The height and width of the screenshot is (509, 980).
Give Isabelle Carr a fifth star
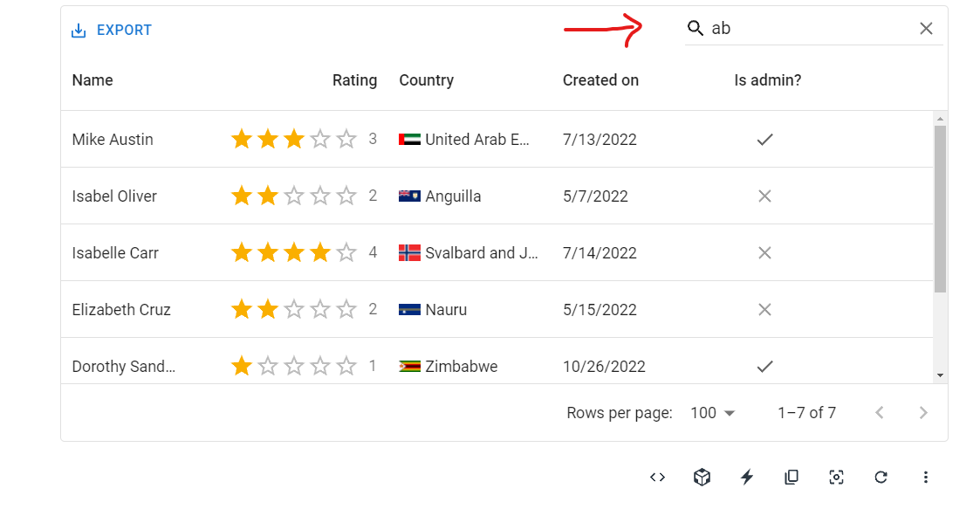click(346, 252)
